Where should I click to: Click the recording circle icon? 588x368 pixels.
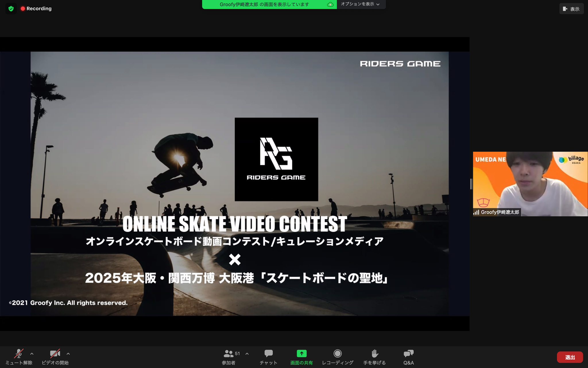[338, 354]
